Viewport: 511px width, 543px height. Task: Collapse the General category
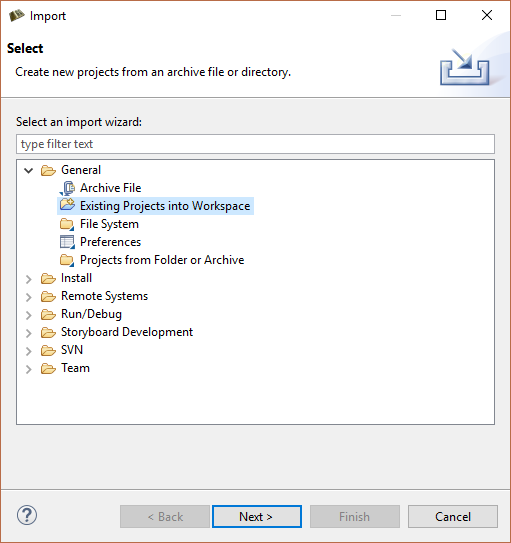pyautogui.click(x=29, y=170)
